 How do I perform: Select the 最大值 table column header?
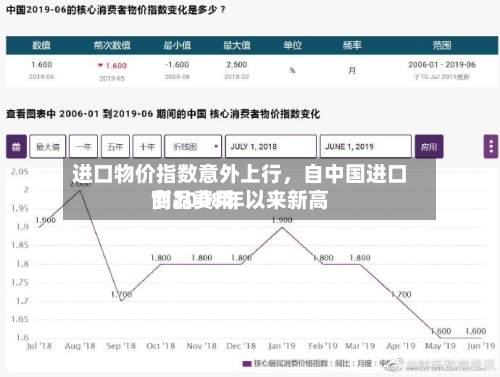[237, 45]
